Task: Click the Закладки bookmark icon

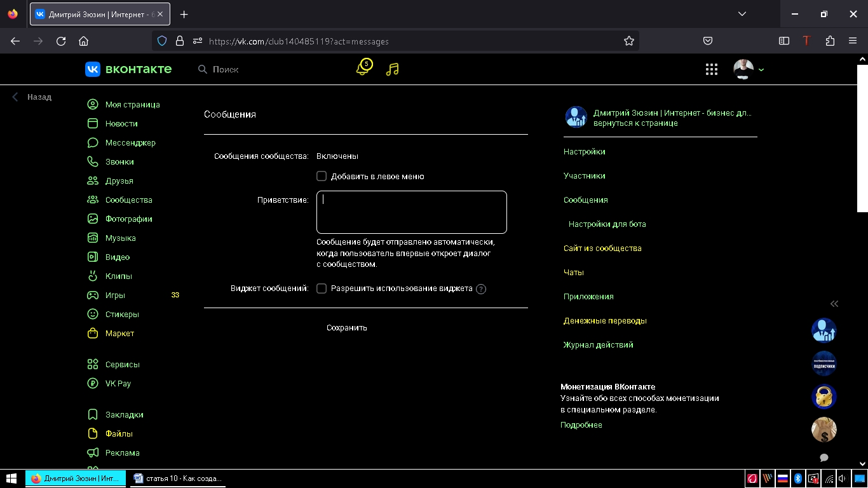Action: 93,415
